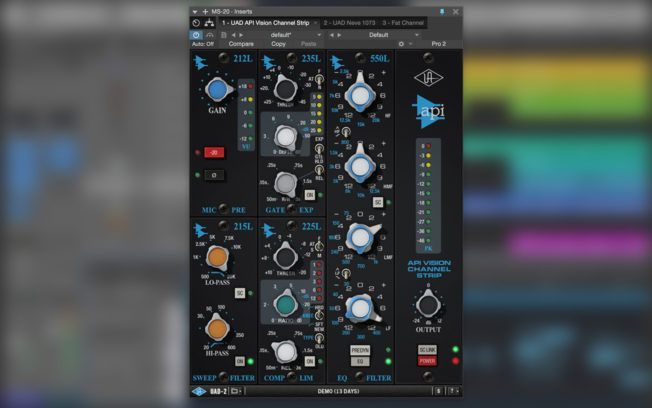Click the automation clock icon in header

(196, 23)
